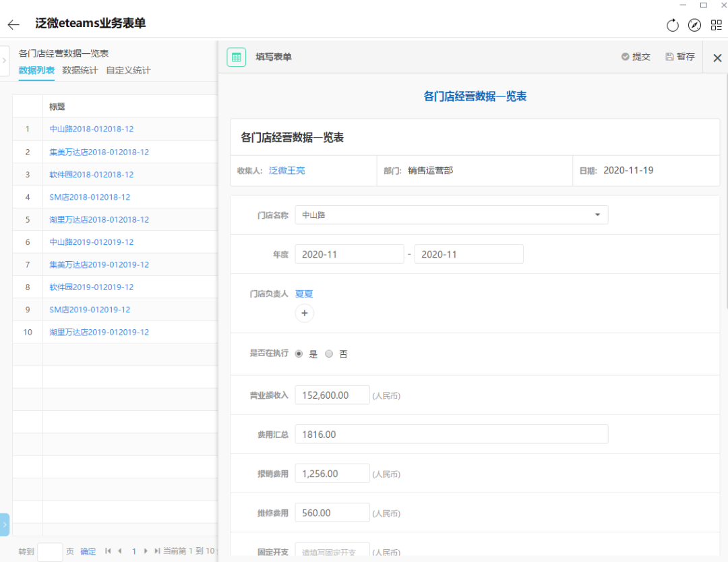728x562 pixels.
Task: Open record SM店2019-012019-12
Action: pos(90,310)
